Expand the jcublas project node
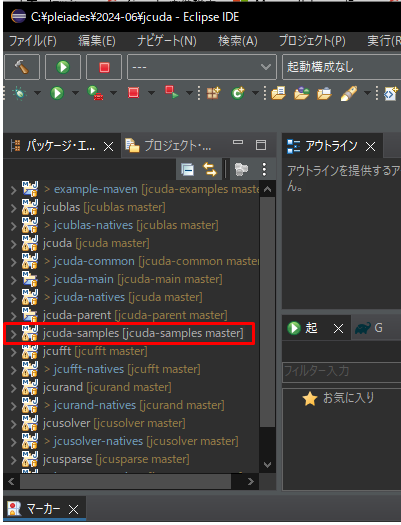The height and width of the screenshot is (525, 401). click(x=13, y=208)
